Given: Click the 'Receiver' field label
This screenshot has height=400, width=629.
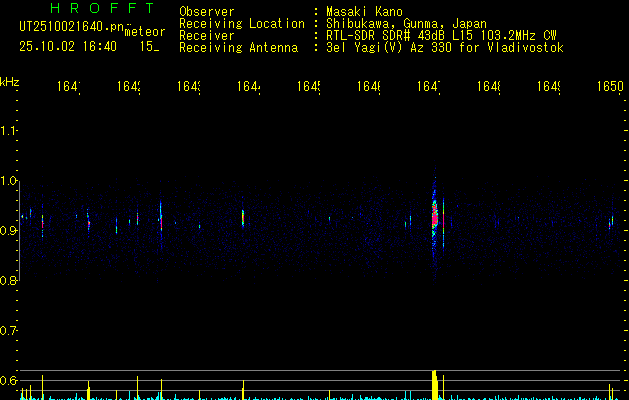Looking at the screenshot, I should tap(207, 36).
